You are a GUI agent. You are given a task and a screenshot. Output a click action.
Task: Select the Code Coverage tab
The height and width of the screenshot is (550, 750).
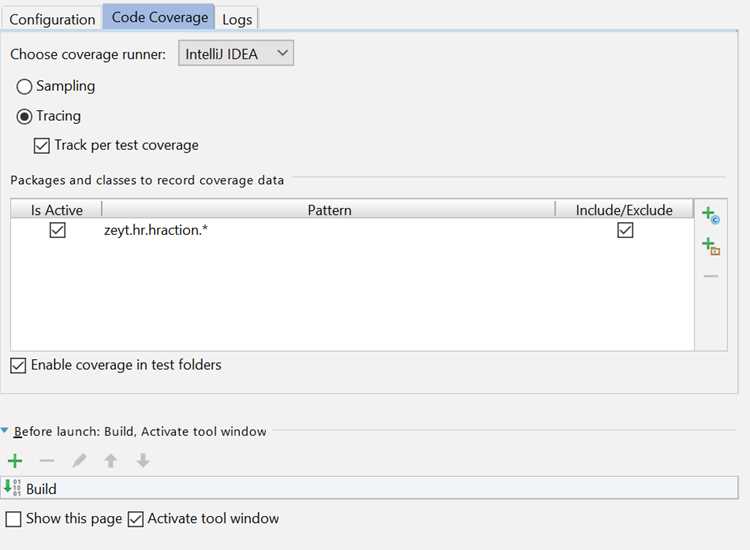(x=159, y=18)
